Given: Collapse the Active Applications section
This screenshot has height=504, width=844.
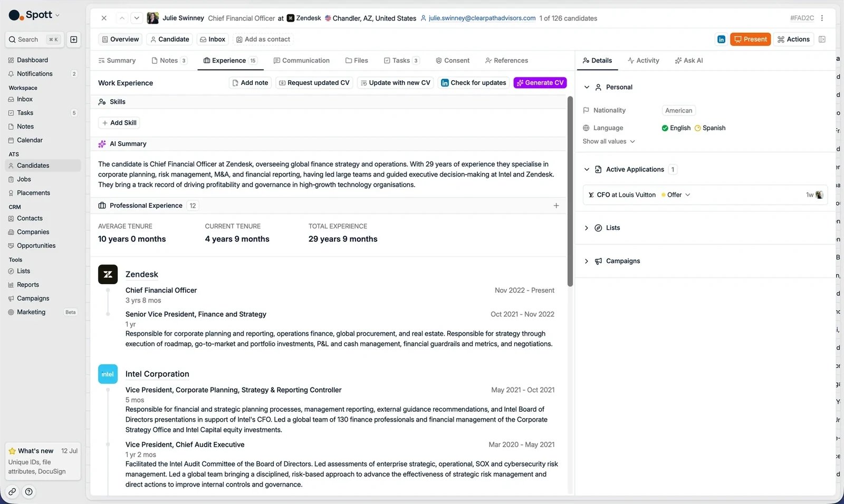Looking at the screenshot, I should click(x=587, y=169).
